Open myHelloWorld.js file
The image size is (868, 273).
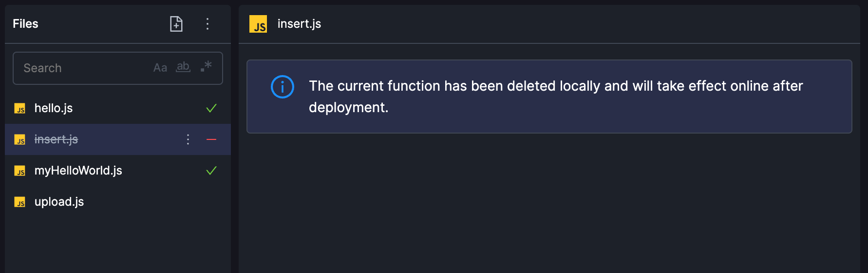coord(118,171)
